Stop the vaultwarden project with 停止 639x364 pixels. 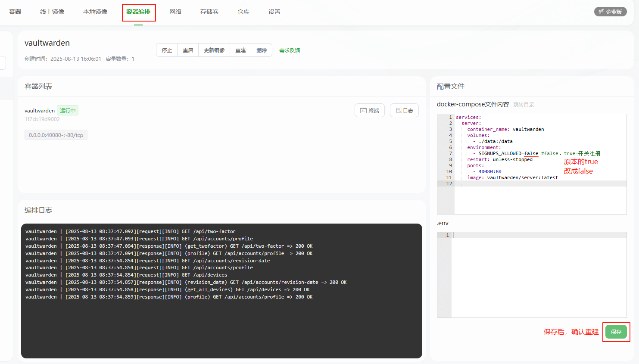click(167, 50)
